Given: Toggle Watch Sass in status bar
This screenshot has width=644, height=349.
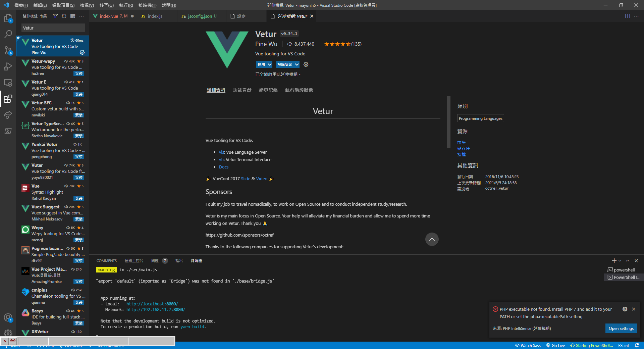Looking at the screenshot, I should coord(528,346).
